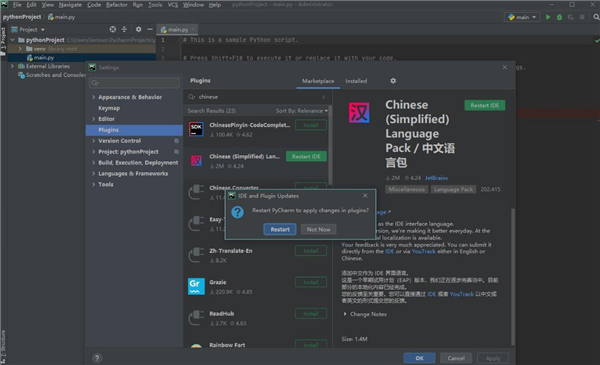
Task: Open Search Everywhere magnifier icon
Action: [x=596, y=17]
